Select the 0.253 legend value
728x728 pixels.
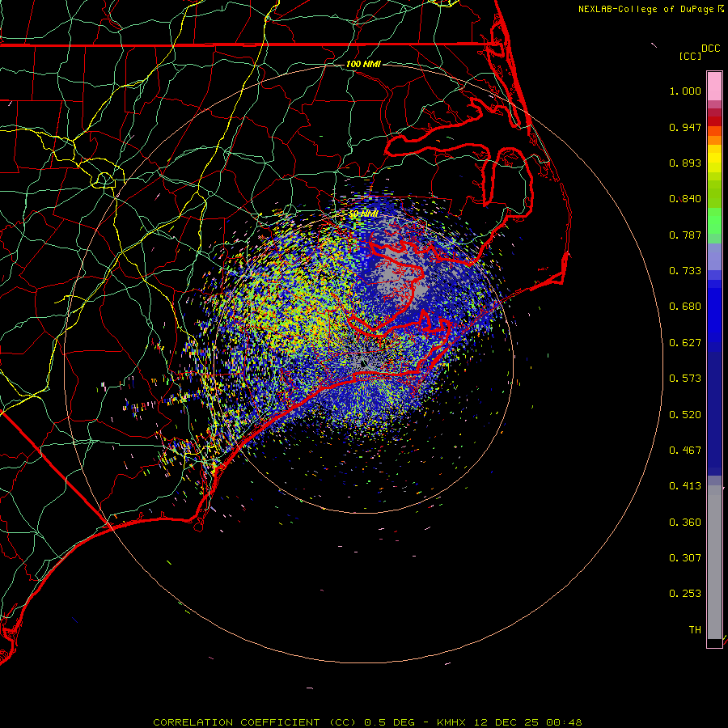coord(685,594)
